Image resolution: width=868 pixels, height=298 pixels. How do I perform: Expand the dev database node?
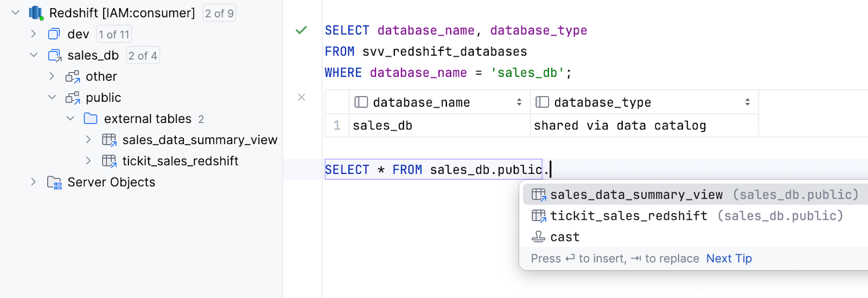(x=34, y=34)
